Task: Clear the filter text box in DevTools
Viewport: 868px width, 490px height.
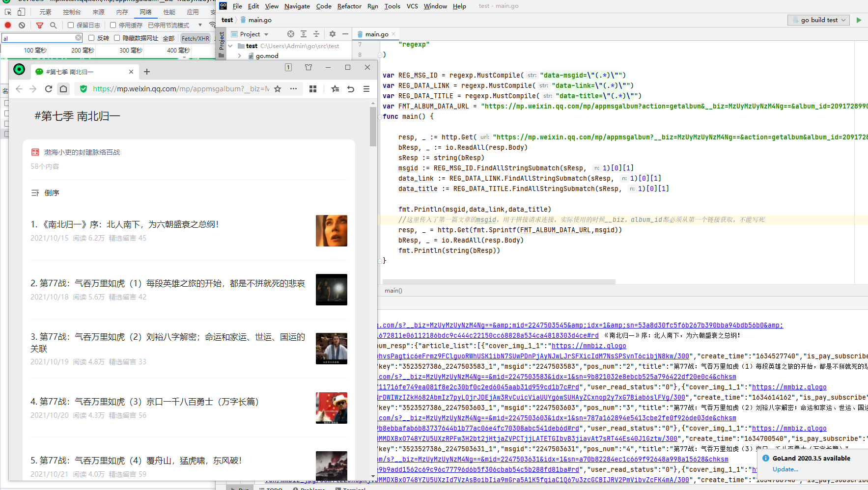Action: pyautogui.click(x=79, y=38)
